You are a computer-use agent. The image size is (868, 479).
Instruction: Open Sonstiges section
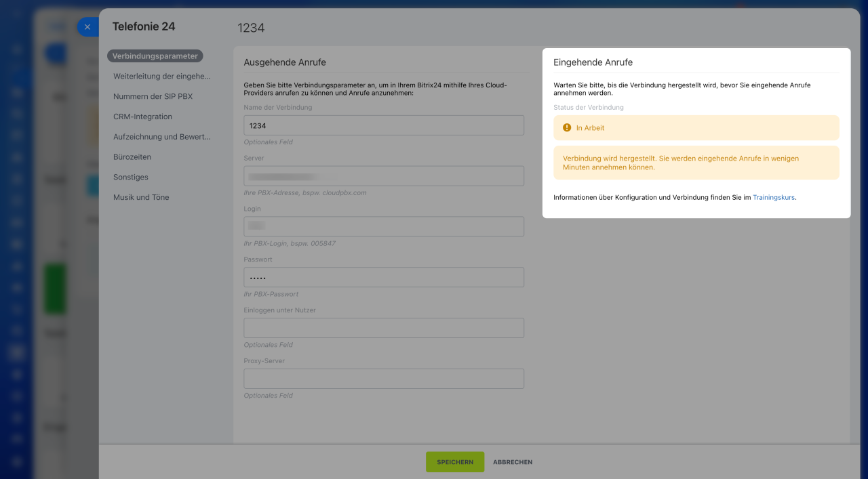(x=131, y=178)
